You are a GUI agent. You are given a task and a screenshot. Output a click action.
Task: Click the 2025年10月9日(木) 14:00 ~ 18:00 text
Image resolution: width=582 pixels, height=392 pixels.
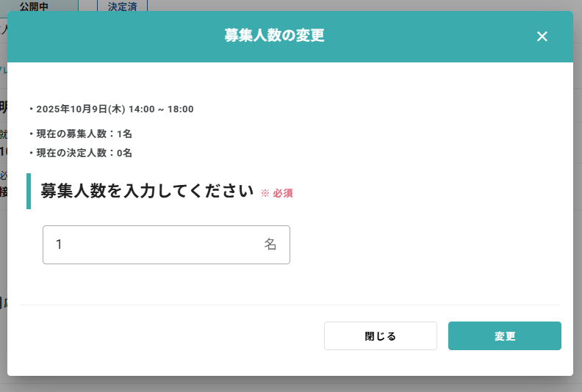tap(115, 109)
